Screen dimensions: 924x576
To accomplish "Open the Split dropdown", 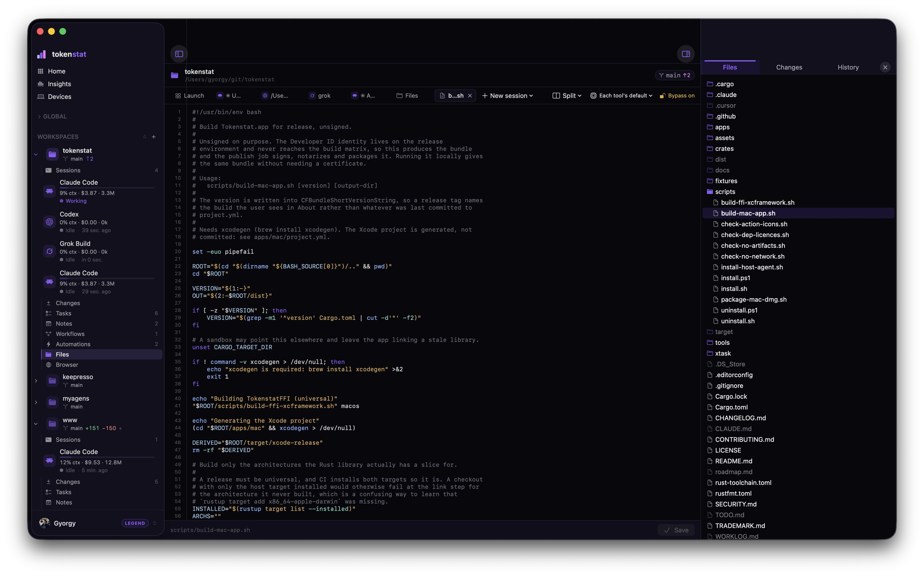I will click(x=567, y=96).
